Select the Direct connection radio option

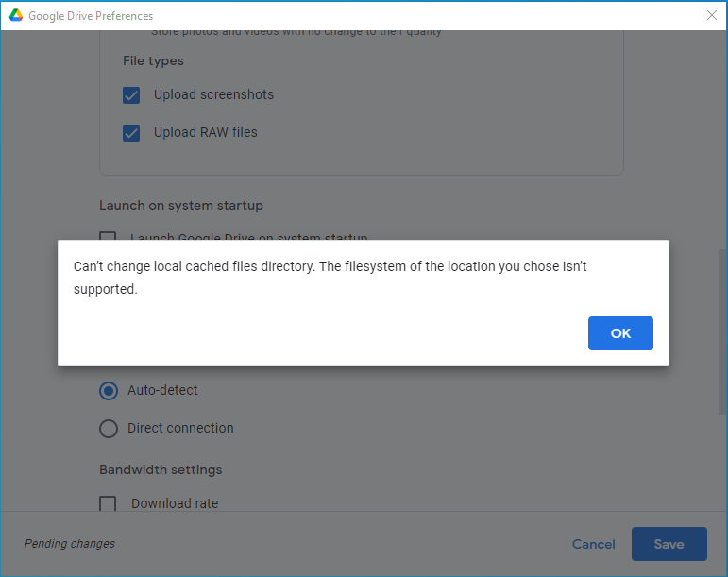pos(109,429)
